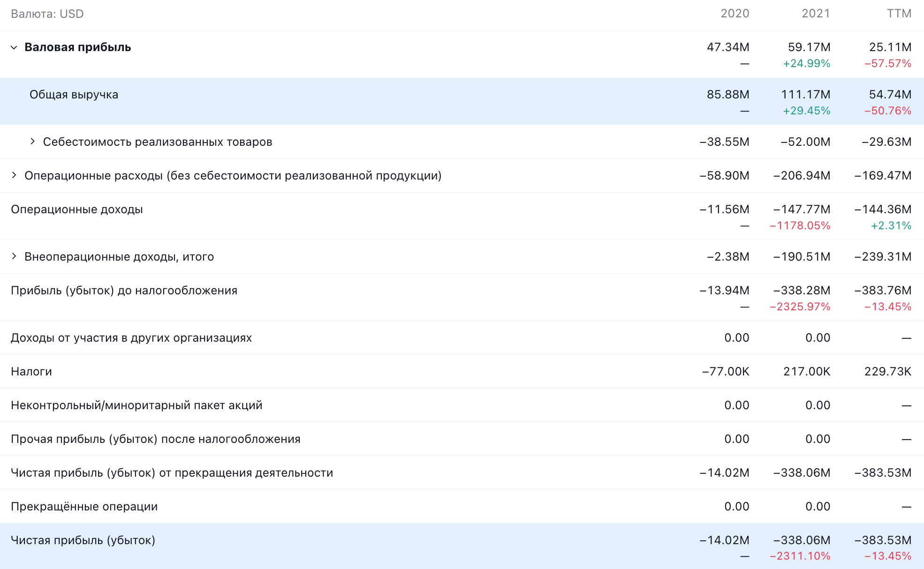Screen dimensions: 924x569
Task: Click revenue TTM value 54.74M
Action: pyautogui.click(x=890, y=95)
